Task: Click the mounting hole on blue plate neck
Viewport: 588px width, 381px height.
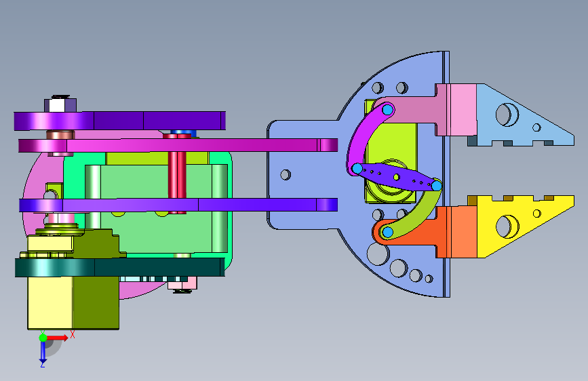Action: [286, 175]
